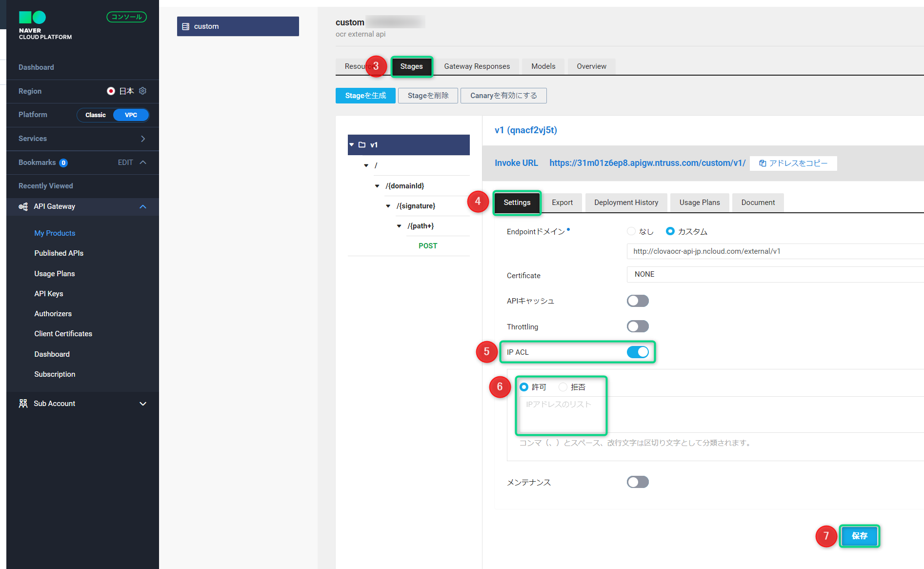This screenshot has width=924, height=569.
Task: Click the API Gateway service icon
Action: [x=23, y=206]
